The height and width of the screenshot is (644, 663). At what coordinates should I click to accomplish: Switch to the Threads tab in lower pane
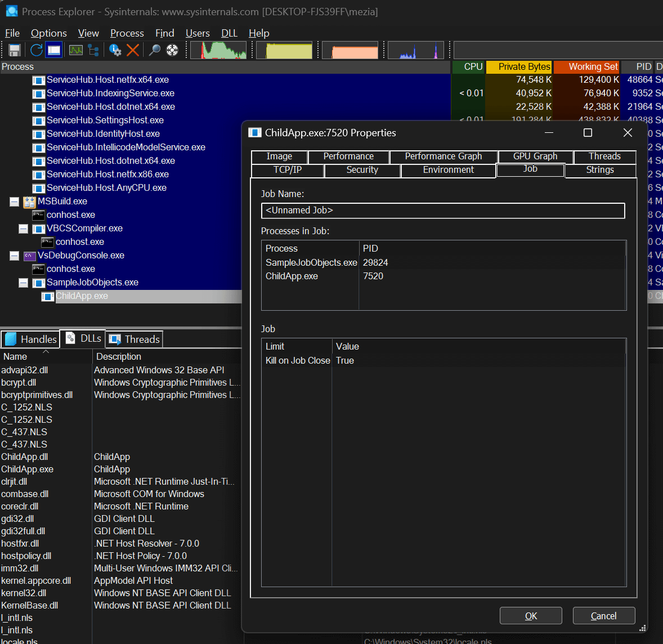pyautogui.click(x=135, y=339)
